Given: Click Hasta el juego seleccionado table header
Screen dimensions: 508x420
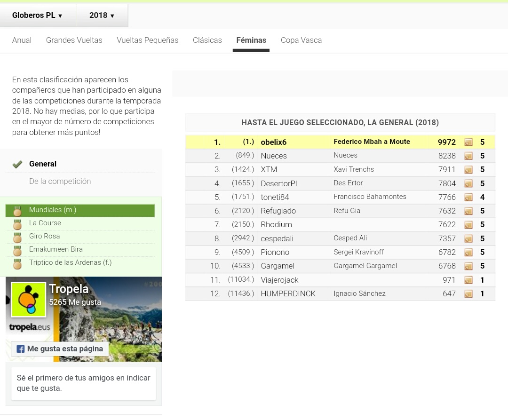Looking at the screenshot, I should click(x=340, y=122).
